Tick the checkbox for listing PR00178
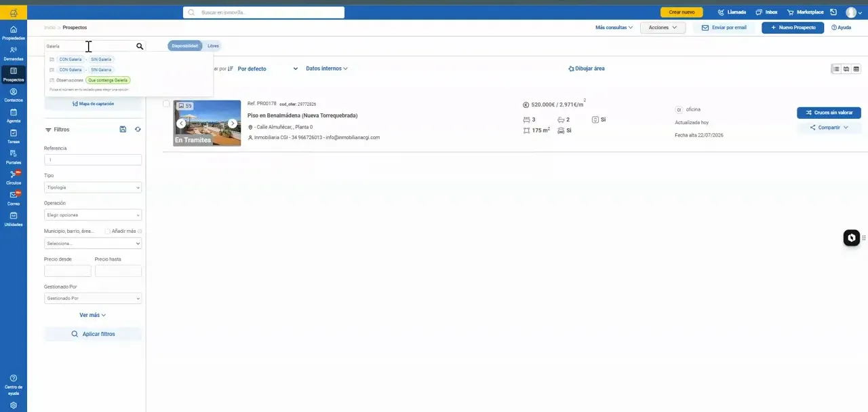Image resolution: width=868 pixels, height=412 pixels. click(x=166, y=104)
